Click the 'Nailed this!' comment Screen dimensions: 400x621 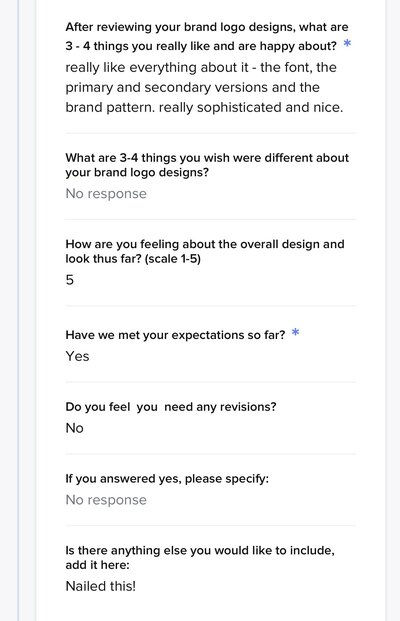point(101,586)
